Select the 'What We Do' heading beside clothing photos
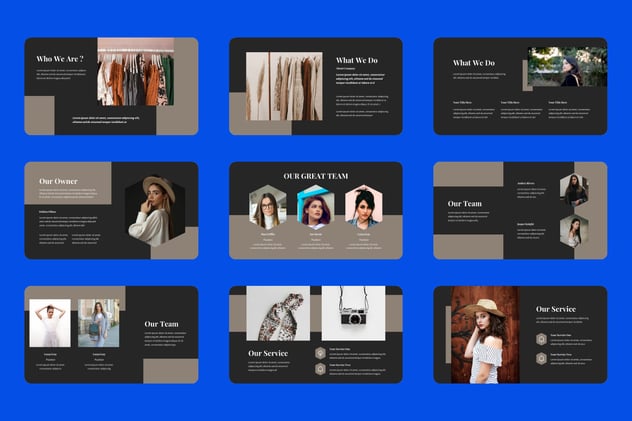This screenshot has height=421, width=632. point(357,60)
